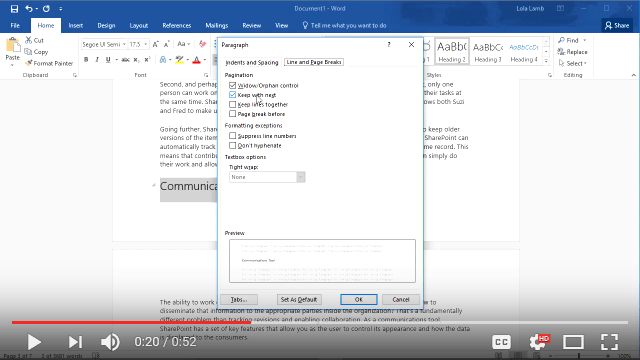
Task: Click OK in Paragraph dialog
Action: pos(359,299)
